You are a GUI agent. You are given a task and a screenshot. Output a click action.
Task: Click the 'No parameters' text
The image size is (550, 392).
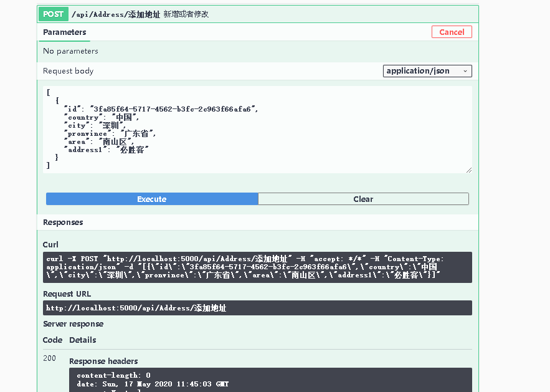[70, 51]
